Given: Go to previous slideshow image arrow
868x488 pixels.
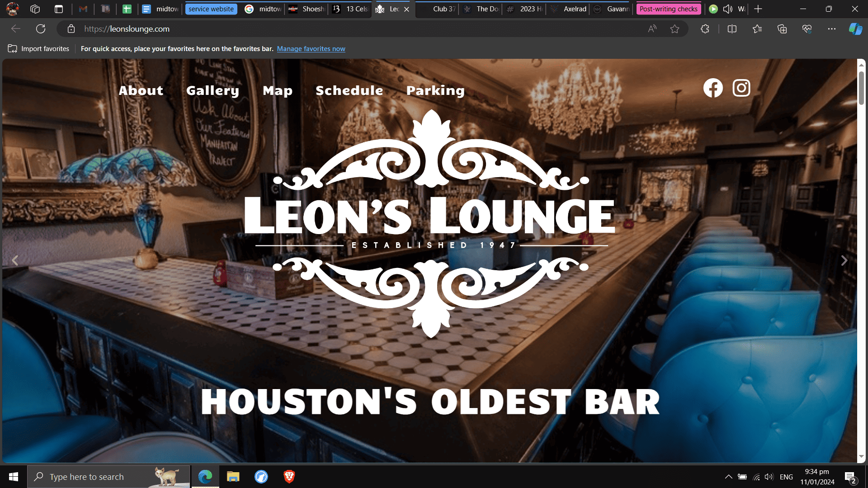Looking at the screenshot, I should 15,261.
